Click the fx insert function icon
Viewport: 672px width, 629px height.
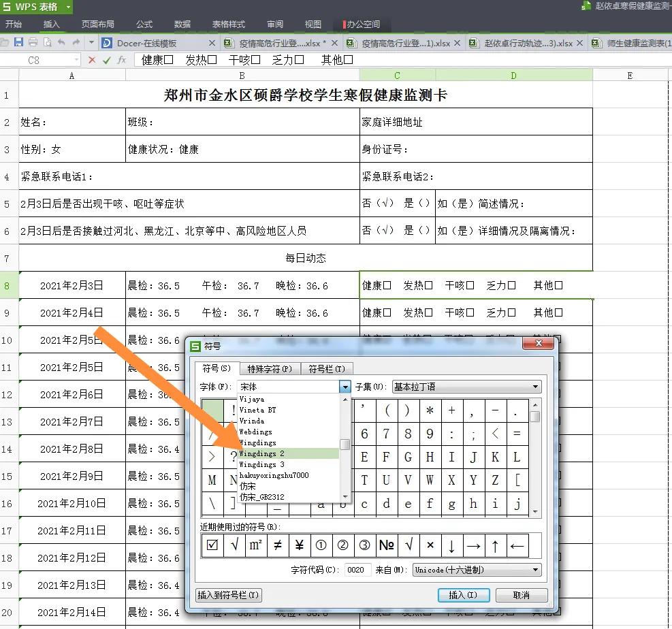tap(122, 60)
